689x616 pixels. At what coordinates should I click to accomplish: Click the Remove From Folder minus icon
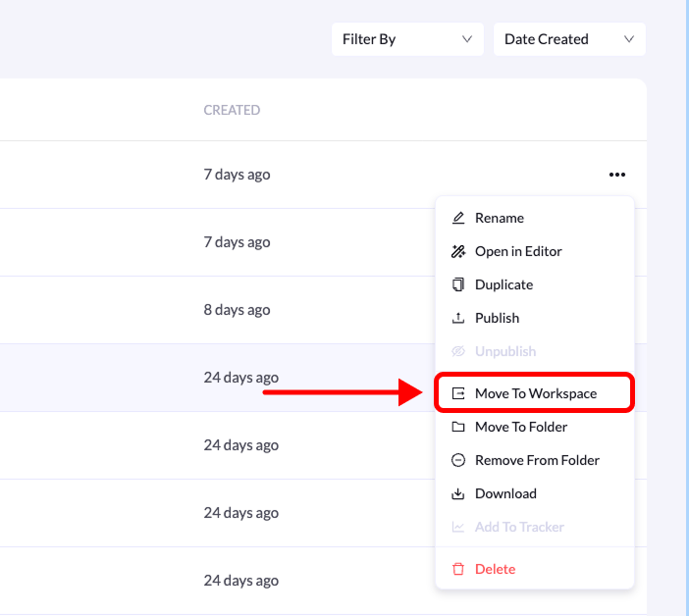coord(458,460)
